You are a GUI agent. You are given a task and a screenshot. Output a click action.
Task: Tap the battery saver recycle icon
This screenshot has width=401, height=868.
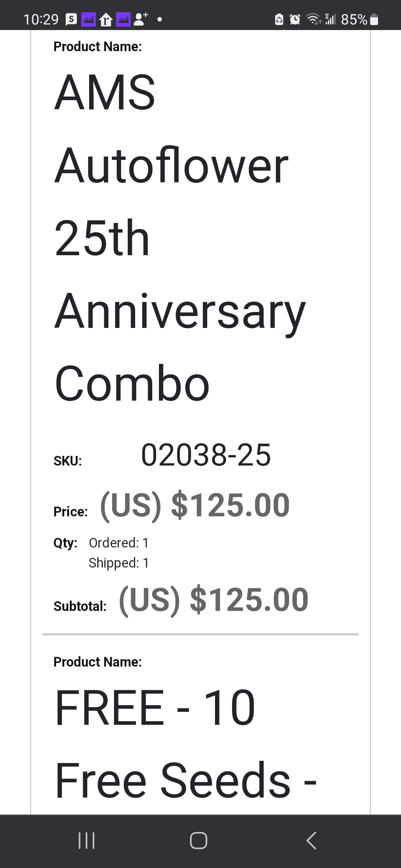[279, 19]
